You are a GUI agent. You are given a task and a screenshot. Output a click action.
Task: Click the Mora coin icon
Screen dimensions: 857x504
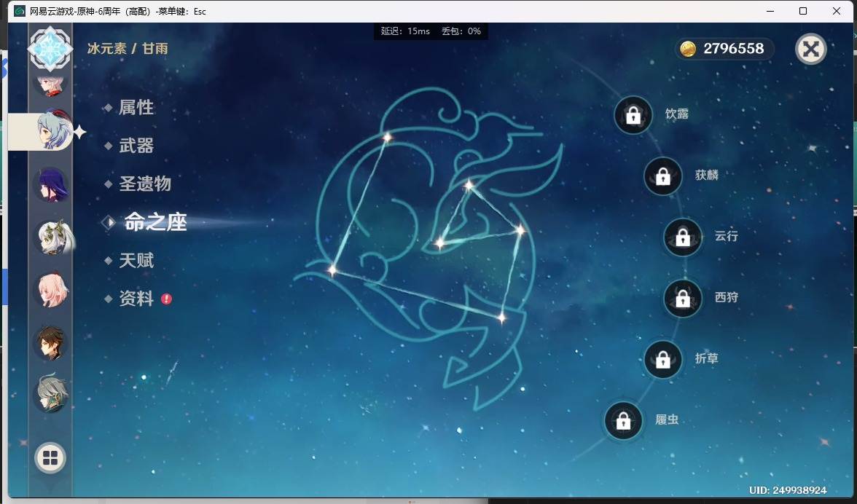pyautogui.click(x=688, y=49)
